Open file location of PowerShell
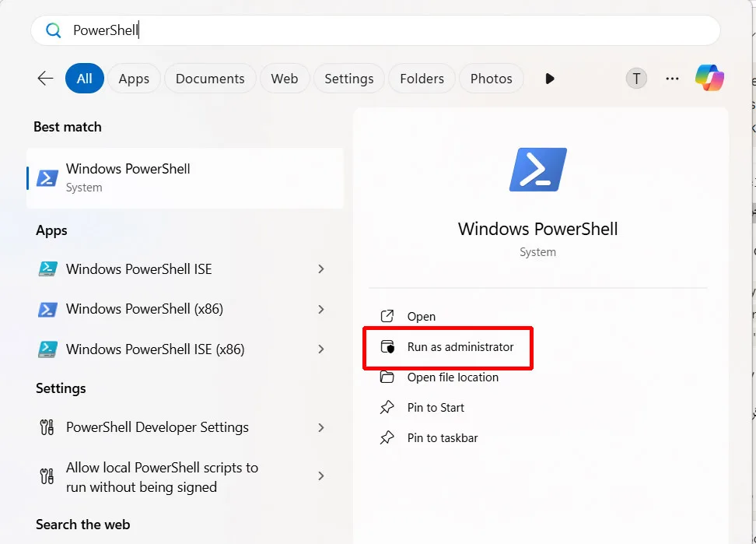The height and width of the screenshot is (544, 756). pyautogui.click(x=453, y=377)
